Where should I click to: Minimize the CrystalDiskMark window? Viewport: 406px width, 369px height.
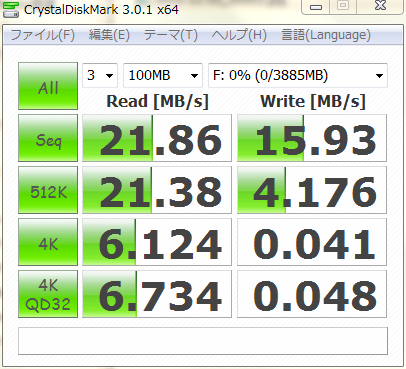(315, 6)
